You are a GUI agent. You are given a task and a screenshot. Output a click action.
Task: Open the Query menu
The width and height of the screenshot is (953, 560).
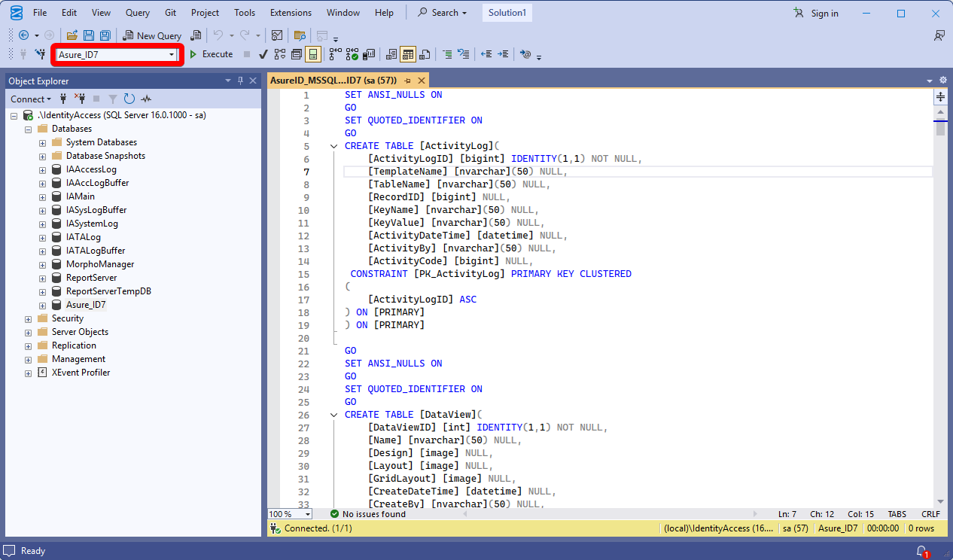(x=137, y=13)
